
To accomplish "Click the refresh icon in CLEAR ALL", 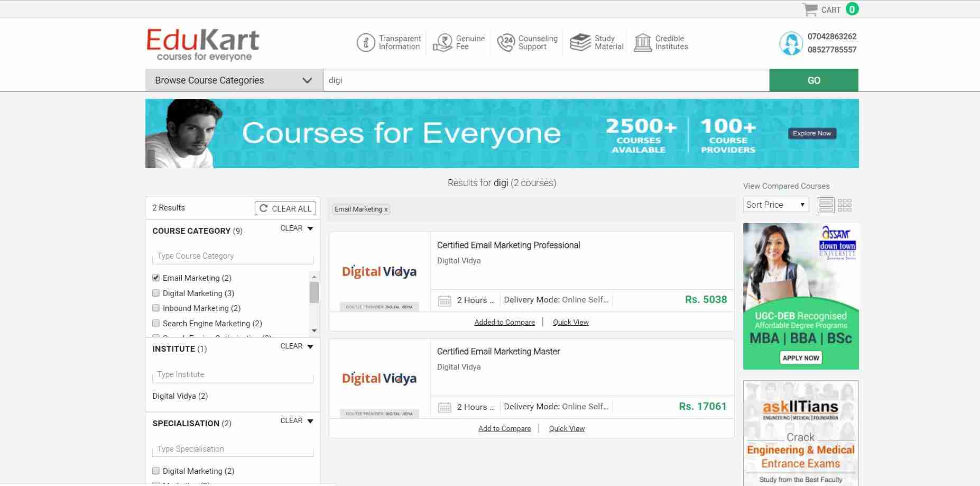I will pos(263,208).
